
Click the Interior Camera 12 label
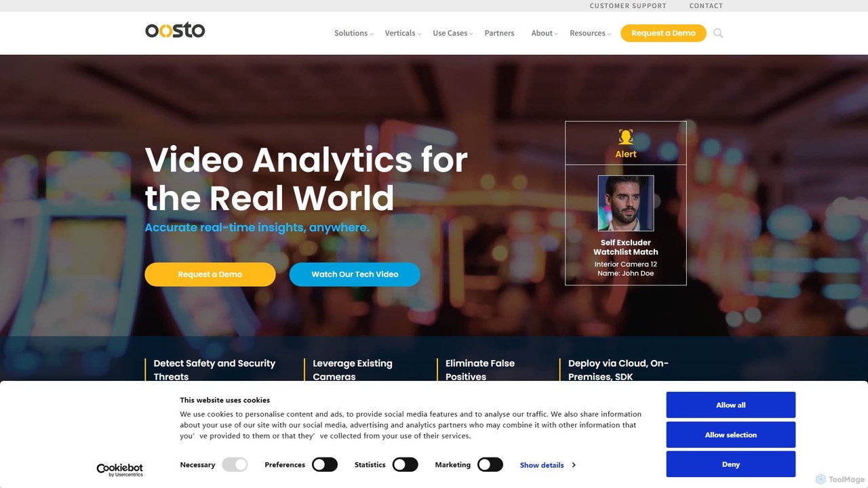tap(625, 264)
